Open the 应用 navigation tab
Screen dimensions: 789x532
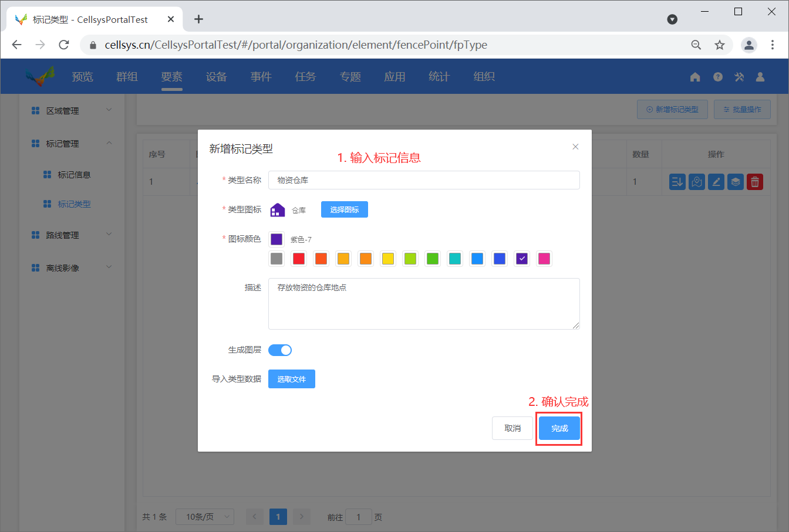tap(395, 77)
